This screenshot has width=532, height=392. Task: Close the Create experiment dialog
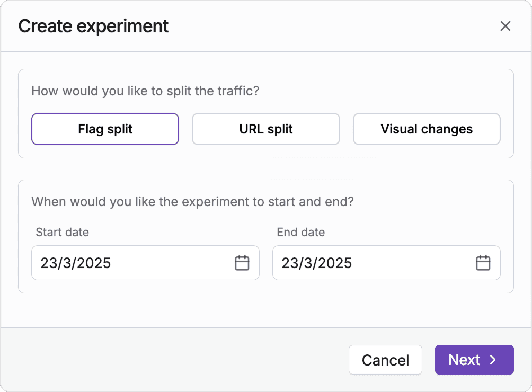click(x=505, y=26)
